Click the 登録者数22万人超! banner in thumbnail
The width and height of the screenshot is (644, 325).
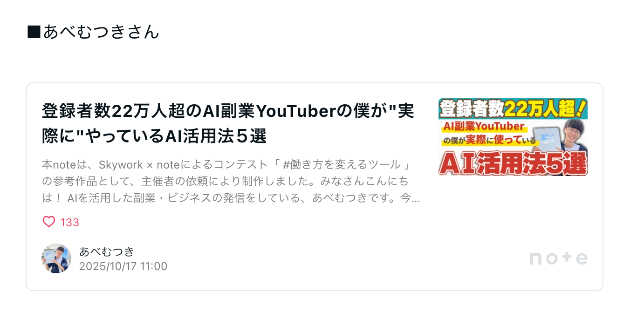click(513, 109)
